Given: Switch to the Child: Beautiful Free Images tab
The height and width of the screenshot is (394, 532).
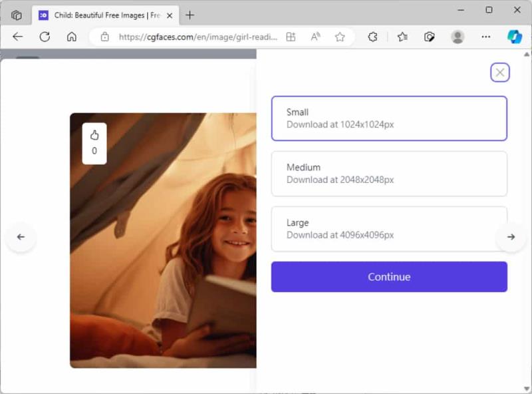Looking at the screenshot, I should tap(106, 15).
